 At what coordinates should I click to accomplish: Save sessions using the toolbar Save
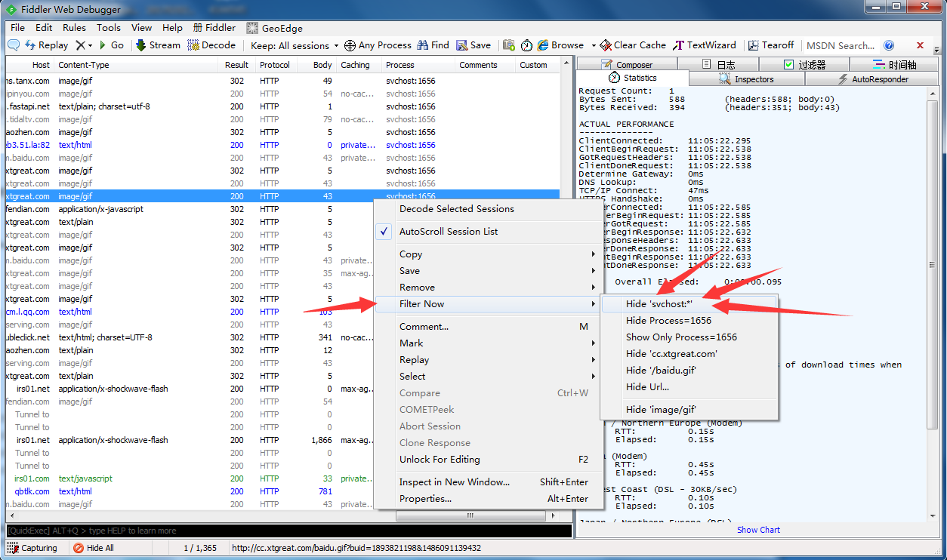[x=473, y=45]
